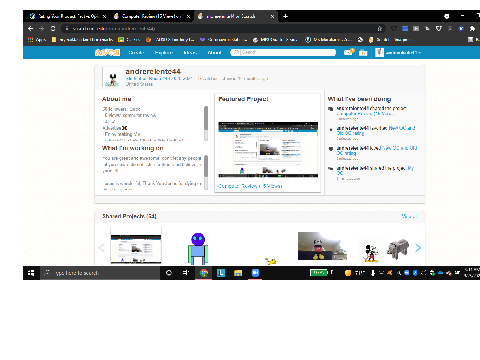Viewport: 480px width, 360px height.
Task: Click View all shared projects link
Action: [x=409, y=216]
